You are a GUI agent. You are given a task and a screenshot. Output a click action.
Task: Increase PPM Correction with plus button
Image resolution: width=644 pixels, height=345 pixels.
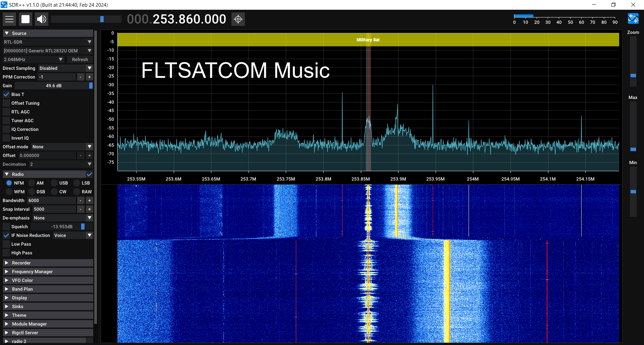click(x=89, y=77)
